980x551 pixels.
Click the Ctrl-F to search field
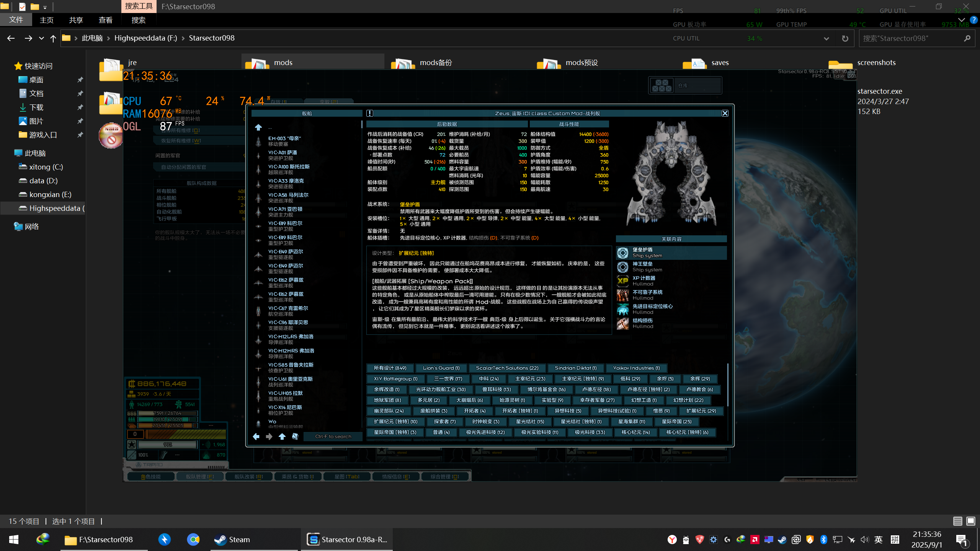click(x=333, y=437)
